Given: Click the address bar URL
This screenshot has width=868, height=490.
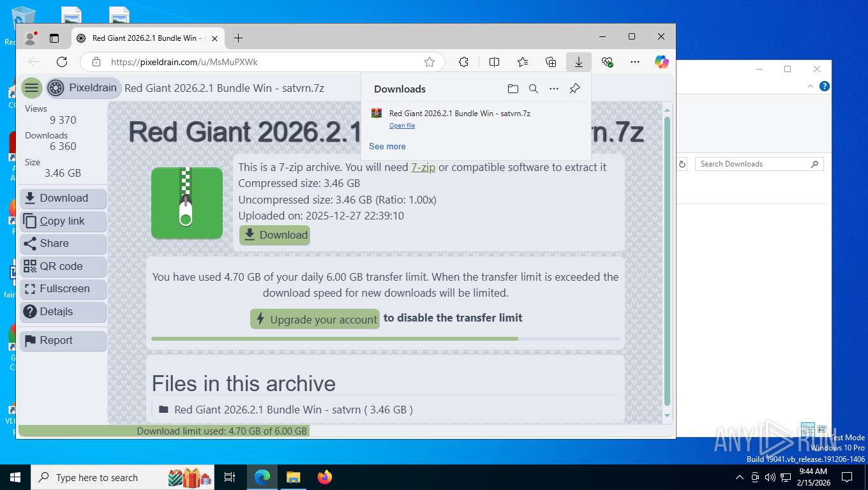Looking at the screenshot, I should 184,62.
